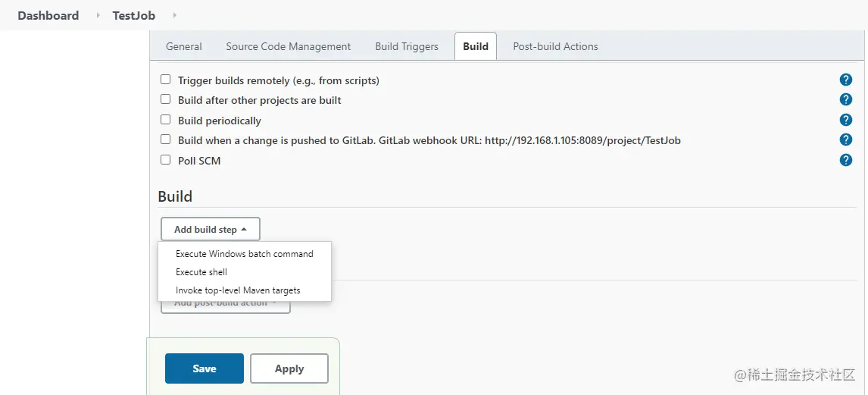Viewport: 868px width, 395px height.
Task: Click help icon beside Build periodically
Action: [x=846, y=120]
